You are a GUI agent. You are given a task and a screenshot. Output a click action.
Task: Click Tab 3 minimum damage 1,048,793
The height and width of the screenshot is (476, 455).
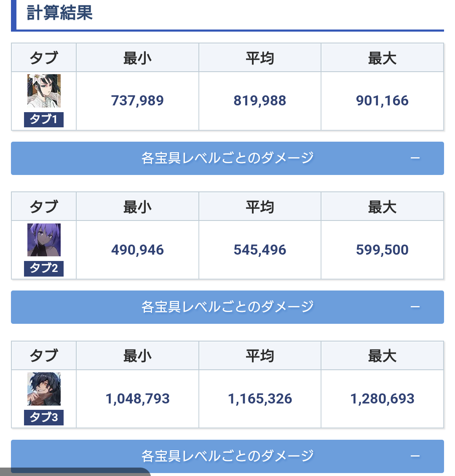click(137, 399)
